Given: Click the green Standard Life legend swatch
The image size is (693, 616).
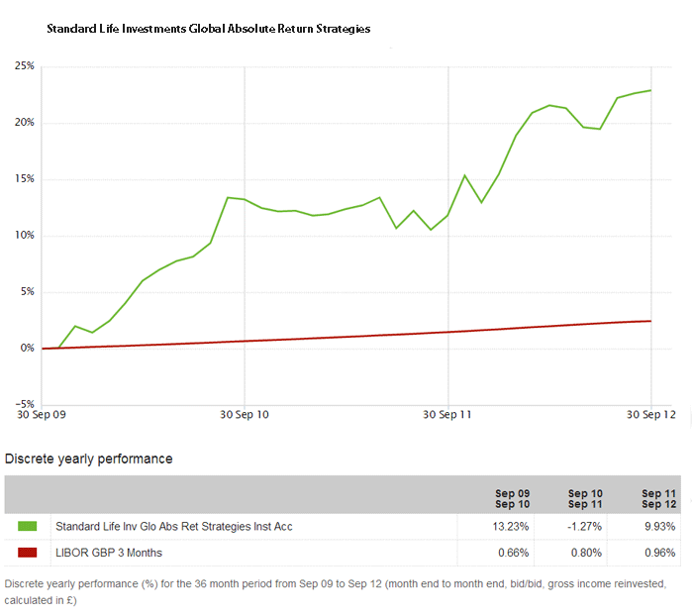Looking at the screenshot, I should pos(28,526).
